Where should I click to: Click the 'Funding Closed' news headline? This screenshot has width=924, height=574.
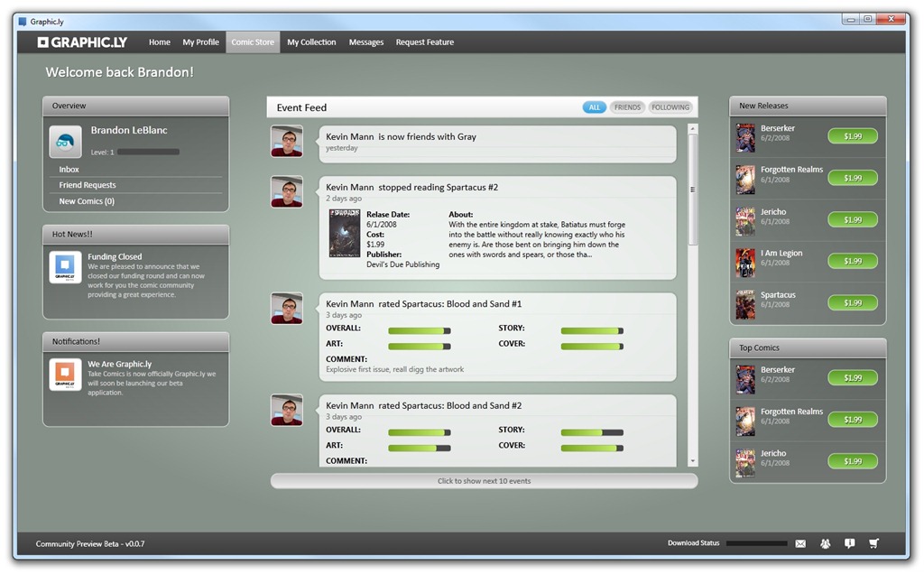(115, 256)
